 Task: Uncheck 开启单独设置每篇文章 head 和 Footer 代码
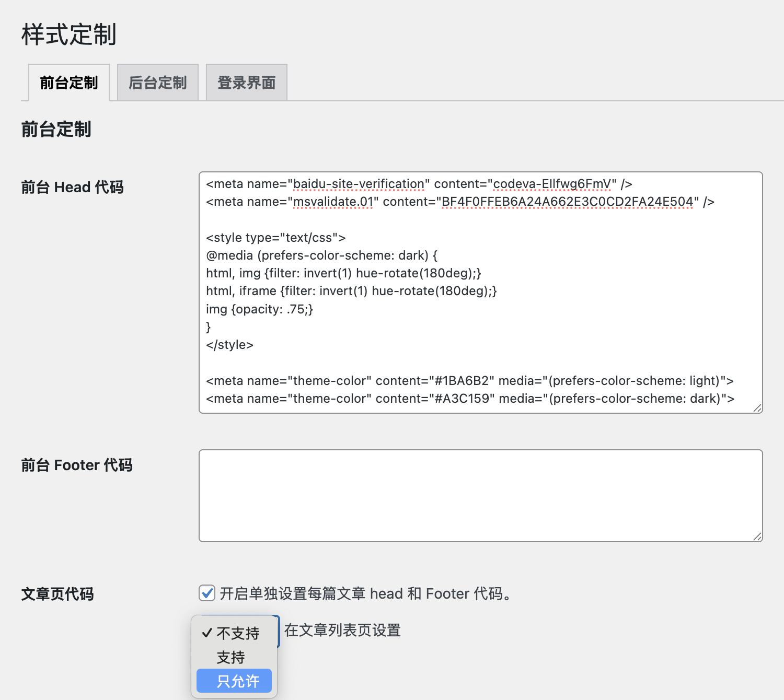[x=207, y=593]
